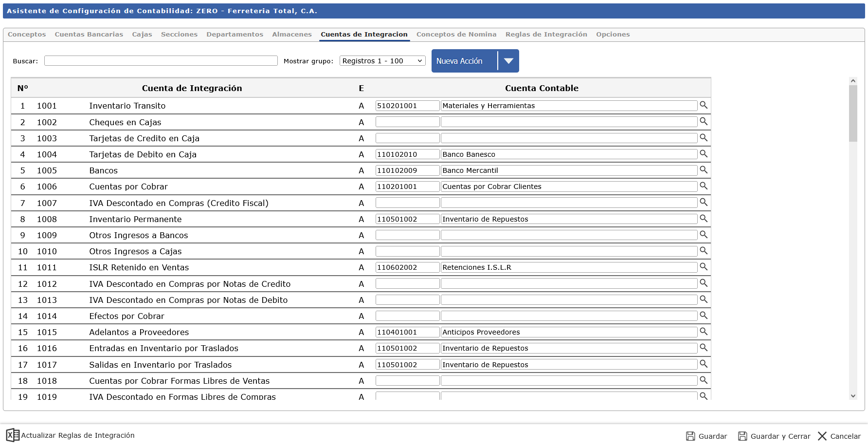Select the Opciones tab
The height and width of the screenshot is (448, 868).
coord(613,34)
